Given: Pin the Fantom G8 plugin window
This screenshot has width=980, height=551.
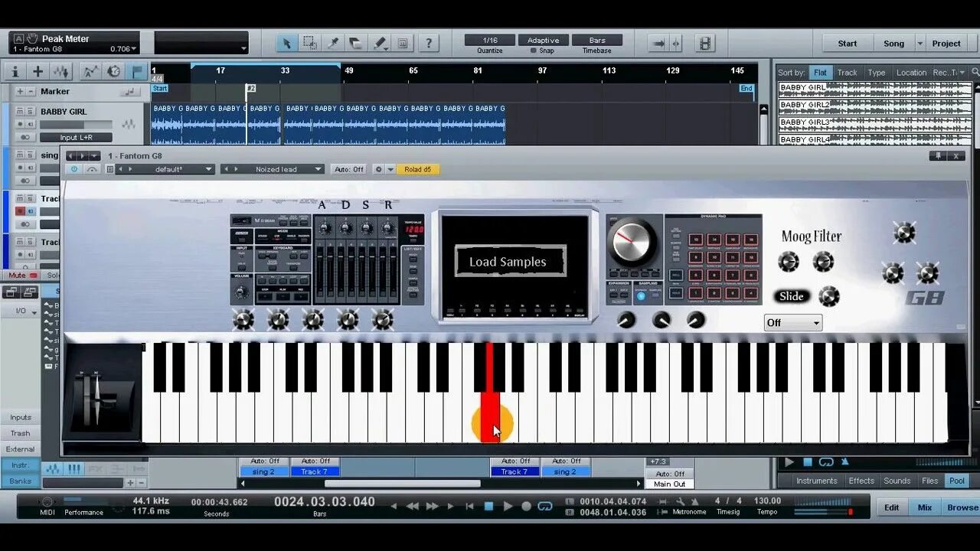Looking at the screenshot, I should click(937, 156).
